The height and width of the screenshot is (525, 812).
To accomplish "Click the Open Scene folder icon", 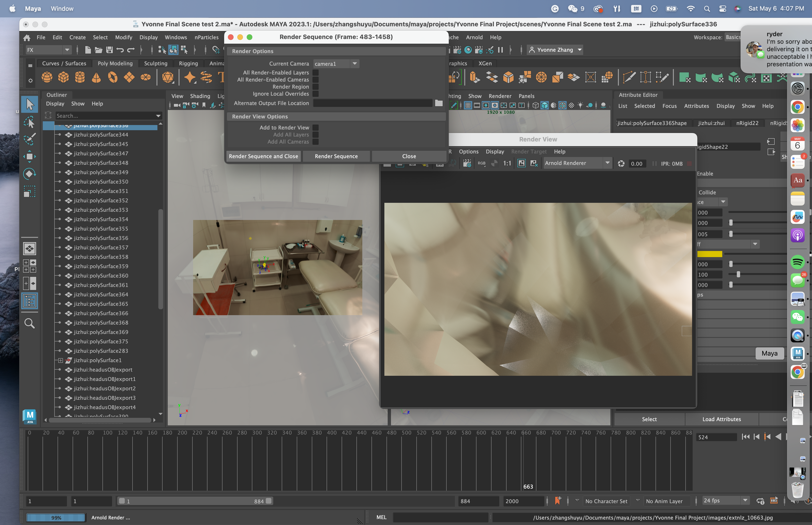I will (x=98, y=50).
